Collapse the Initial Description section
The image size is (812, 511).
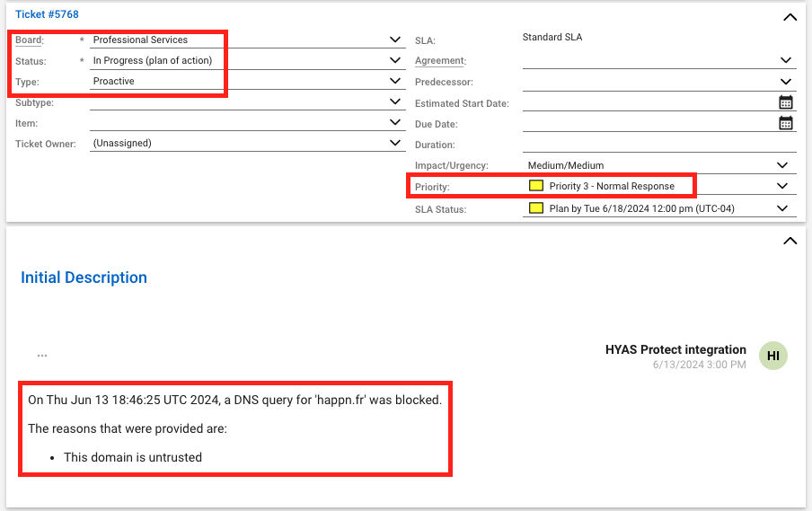tap(790, 241)
